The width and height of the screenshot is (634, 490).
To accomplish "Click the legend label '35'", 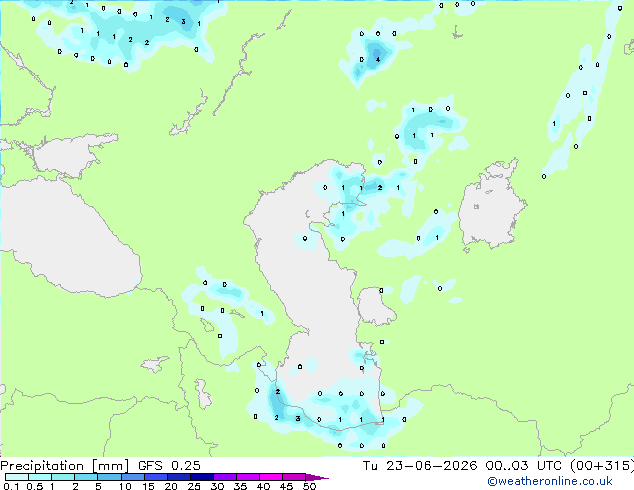I will (x=240, y=486).
